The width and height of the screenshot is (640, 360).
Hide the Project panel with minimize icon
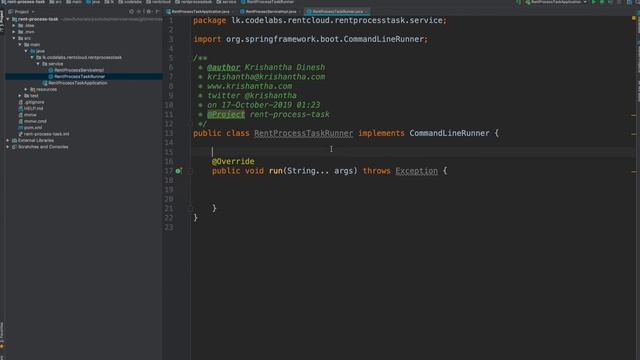157,12
